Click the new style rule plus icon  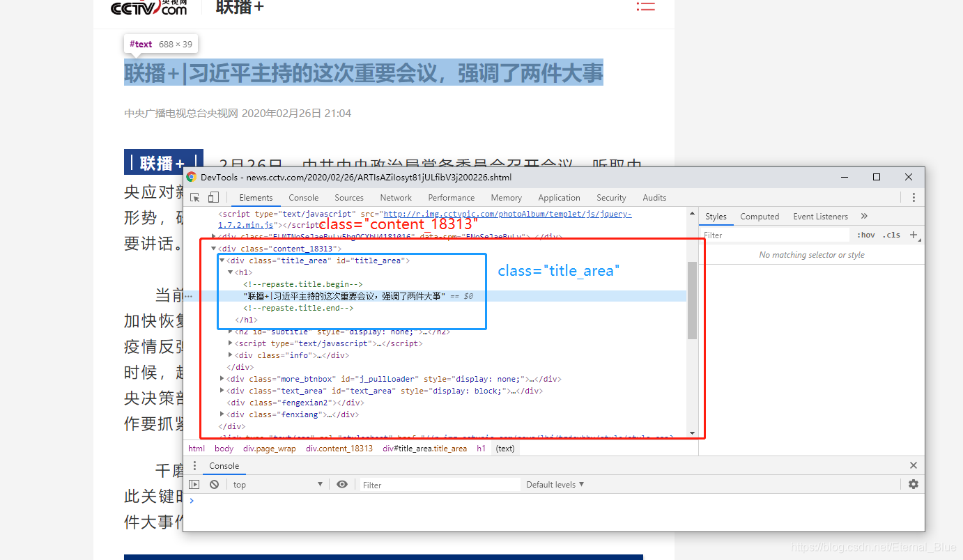(x=914, y=235)
